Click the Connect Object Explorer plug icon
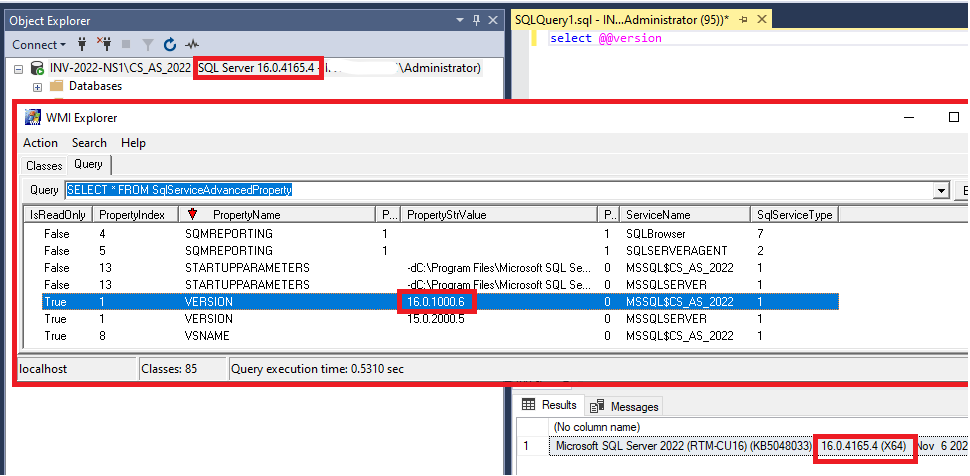 82,45
